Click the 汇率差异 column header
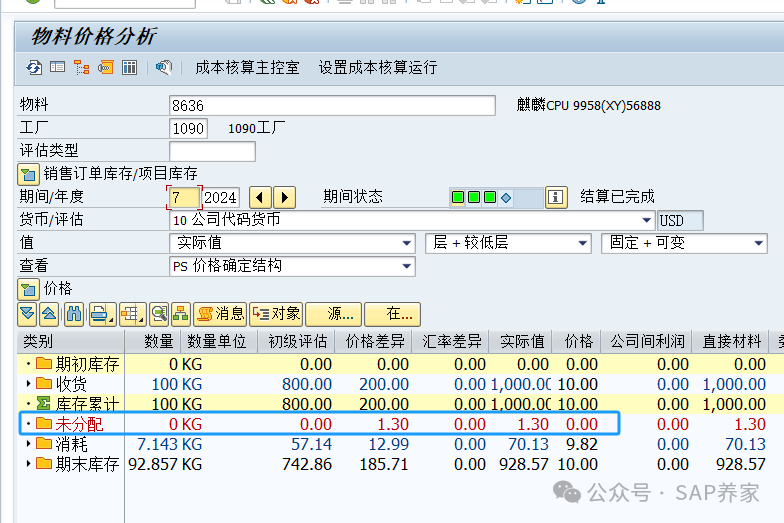 450,342
